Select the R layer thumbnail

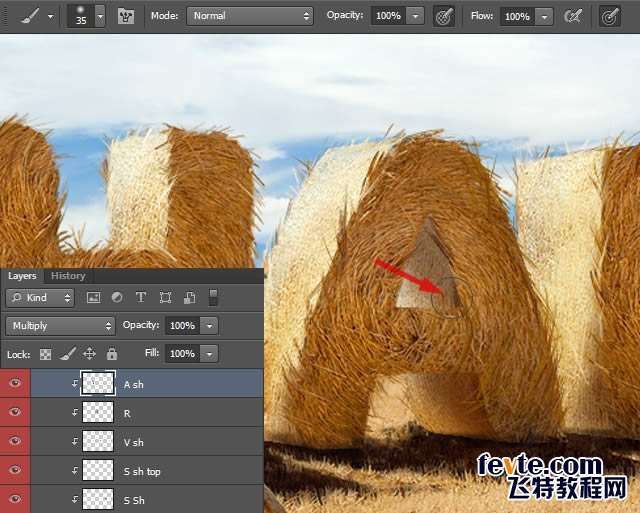tap(98, 412)
